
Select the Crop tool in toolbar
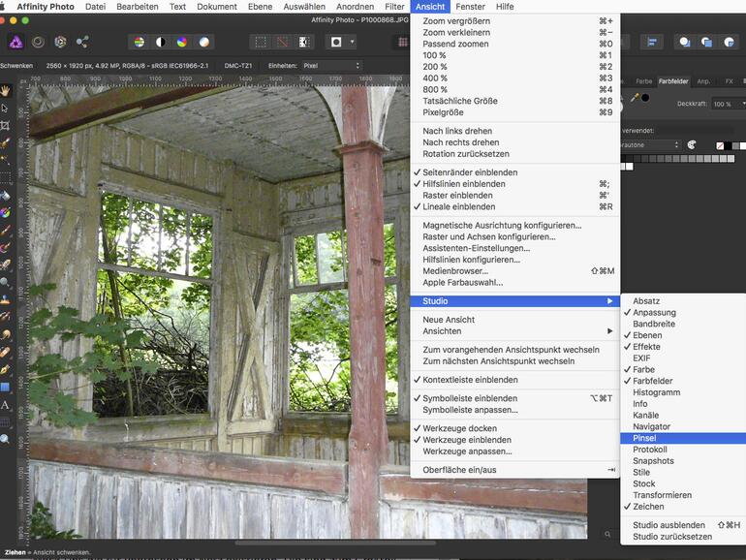tap(5, 125)
